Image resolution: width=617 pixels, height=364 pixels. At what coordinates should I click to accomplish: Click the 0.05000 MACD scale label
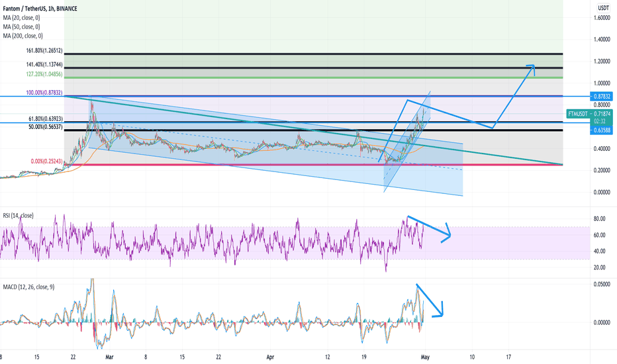pos(602,285)
